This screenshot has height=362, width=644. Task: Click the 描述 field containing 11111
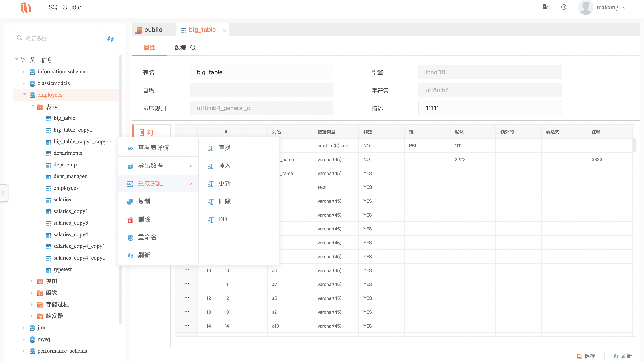490,108
